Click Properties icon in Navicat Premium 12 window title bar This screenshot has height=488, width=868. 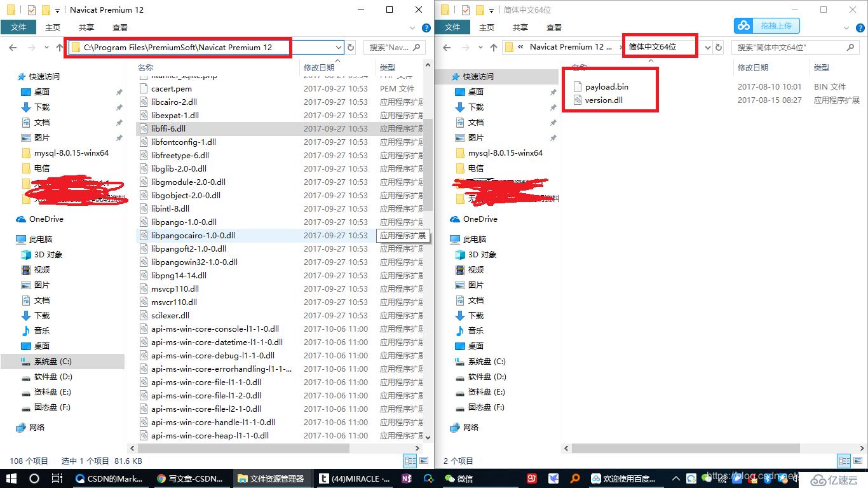(x=32, y=10)
